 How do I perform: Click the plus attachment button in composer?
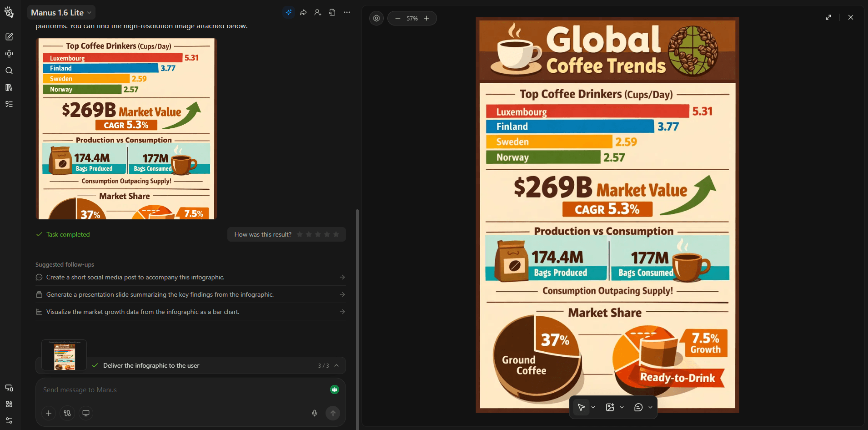(49, 413)
